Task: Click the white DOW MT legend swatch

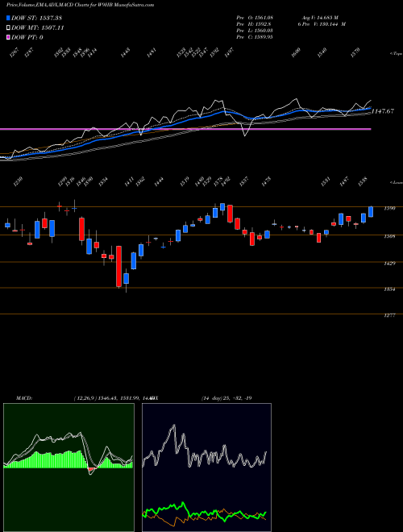Action: click(9, 27)
